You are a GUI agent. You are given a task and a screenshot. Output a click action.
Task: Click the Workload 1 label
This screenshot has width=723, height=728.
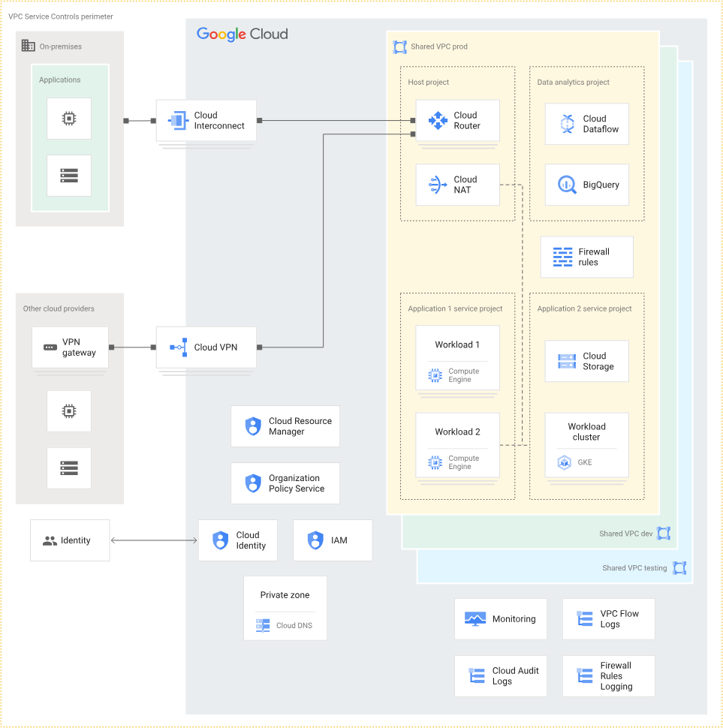[x=457, y=344]
